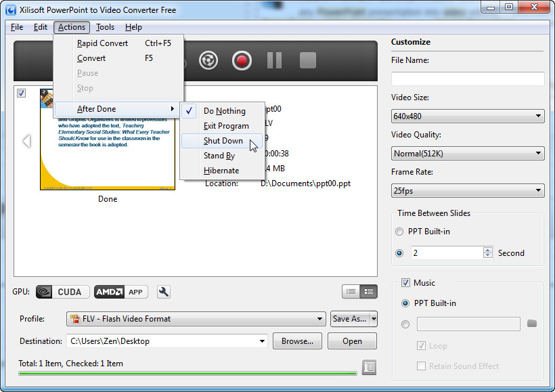Click the Save As... button
Image resolution: width=555 pixels, height=392 pixels.
click(x=350, y=319)
